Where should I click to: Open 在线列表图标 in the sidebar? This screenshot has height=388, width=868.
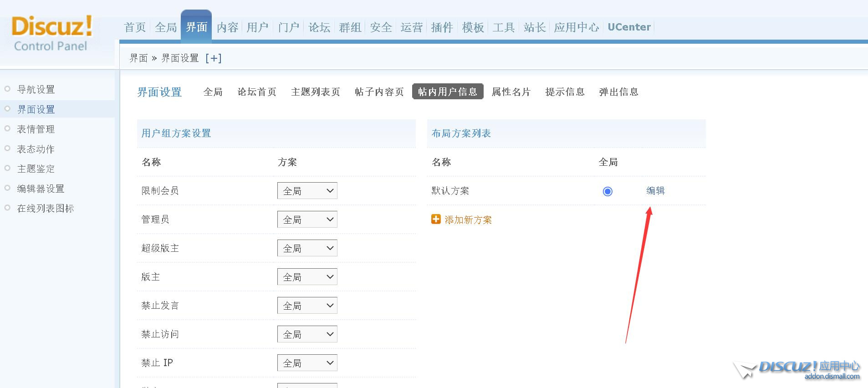(x=46, y=209)
